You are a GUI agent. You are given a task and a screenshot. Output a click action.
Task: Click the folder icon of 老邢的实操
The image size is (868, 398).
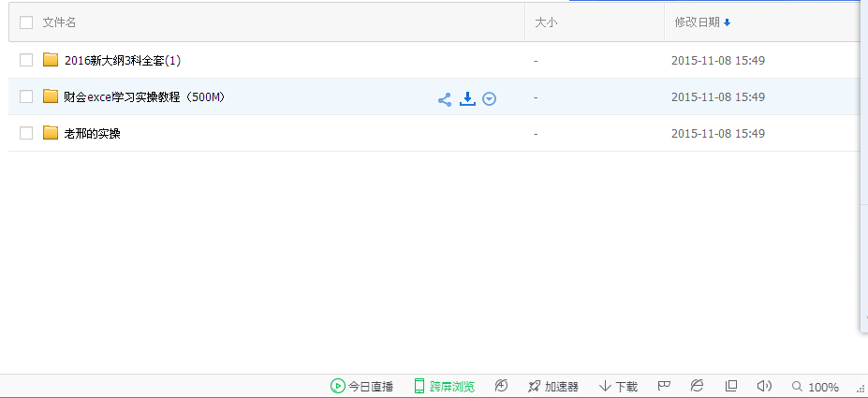tap(51, 133)
